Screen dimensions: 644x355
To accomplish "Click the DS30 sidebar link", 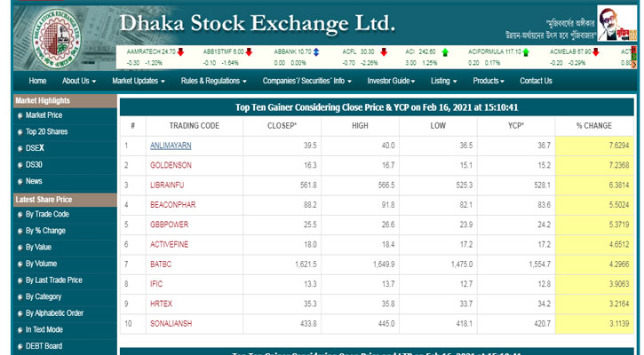I will pyautogui.click(x=35, y=164).
